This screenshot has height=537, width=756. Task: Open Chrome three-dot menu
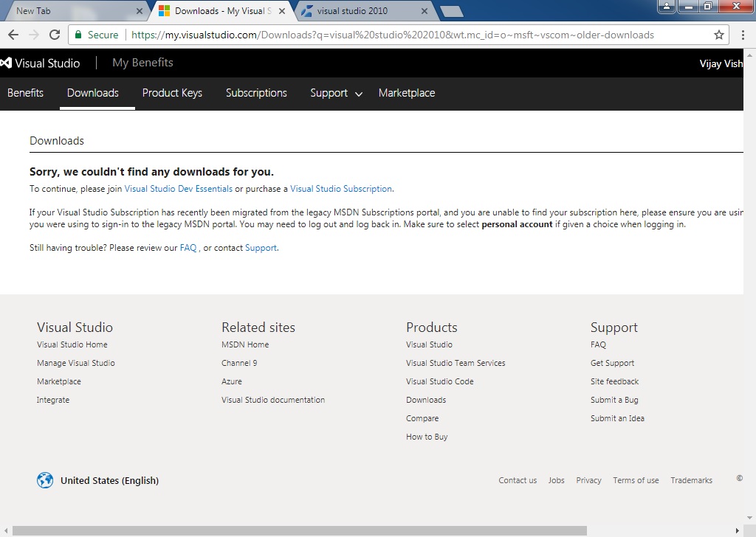coord(743,35)
